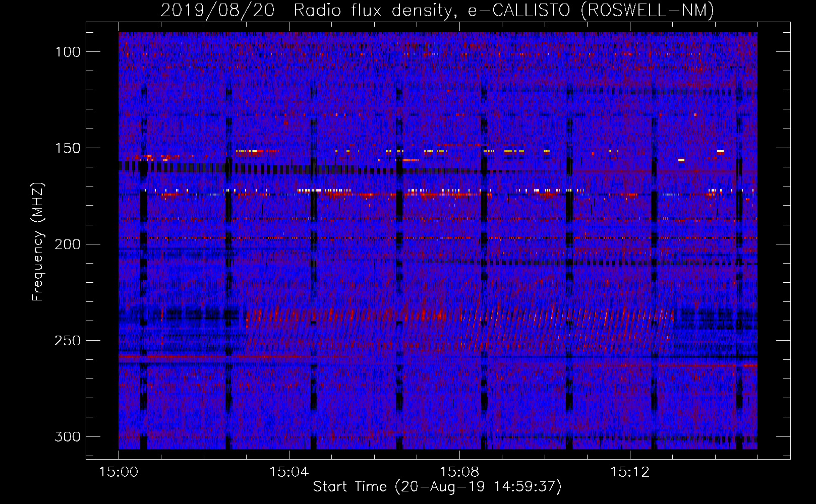Click the 15:08 time tick label
The width and height of the screenshot is (816, 504).
(x=459, y=472)
